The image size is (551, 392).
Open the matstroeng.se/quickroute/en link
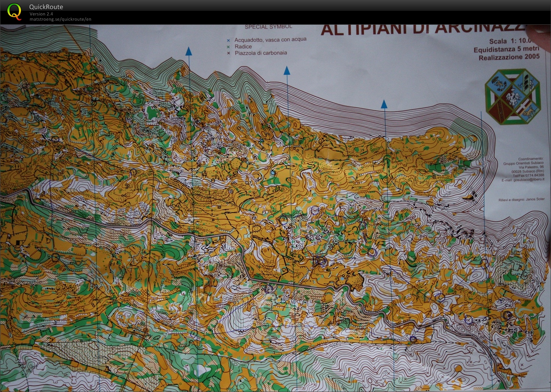[60, 19]
